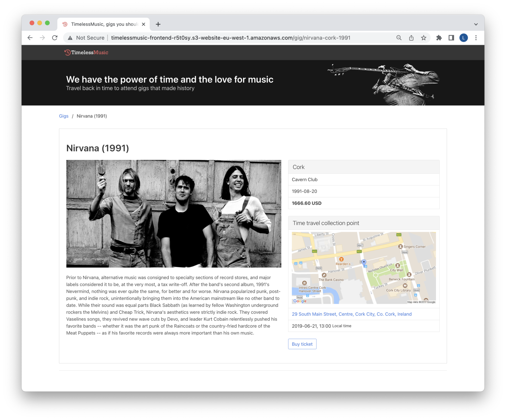Image resolution: width=506 pixels, height=420 pixels.
Task: Click the browser back arrow
Action: 30,38
